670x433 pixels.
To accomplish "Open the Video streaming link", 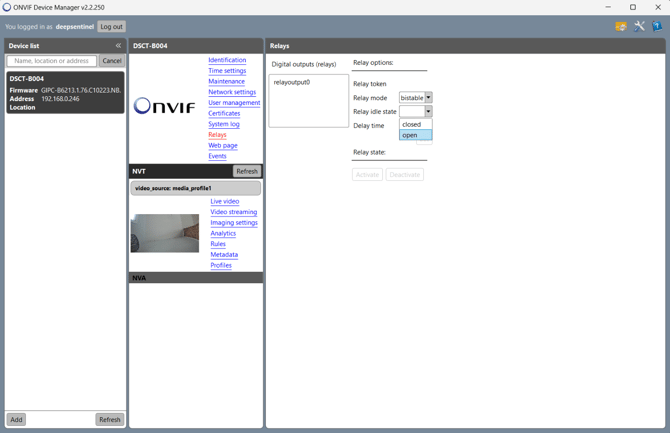I will (x=234, y=212).
